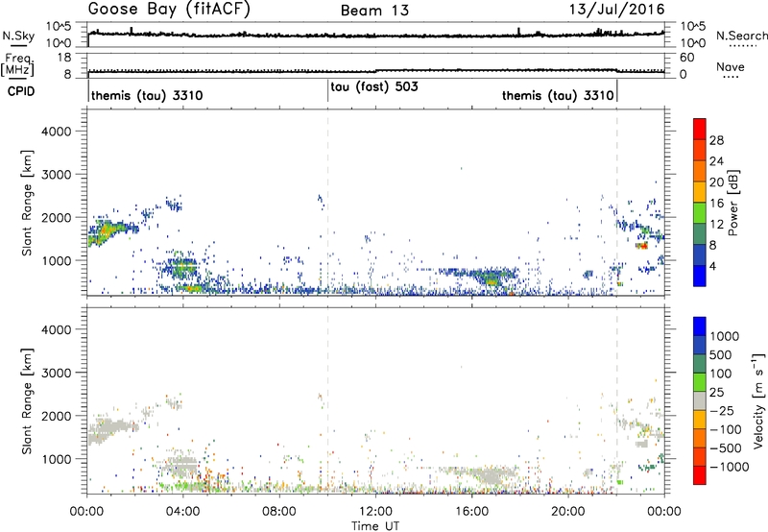This screenshot has width=768, height=532.
Task: Click the 'N.Sky' legend label
Action: pyautogui.click(x=18, y=36)
